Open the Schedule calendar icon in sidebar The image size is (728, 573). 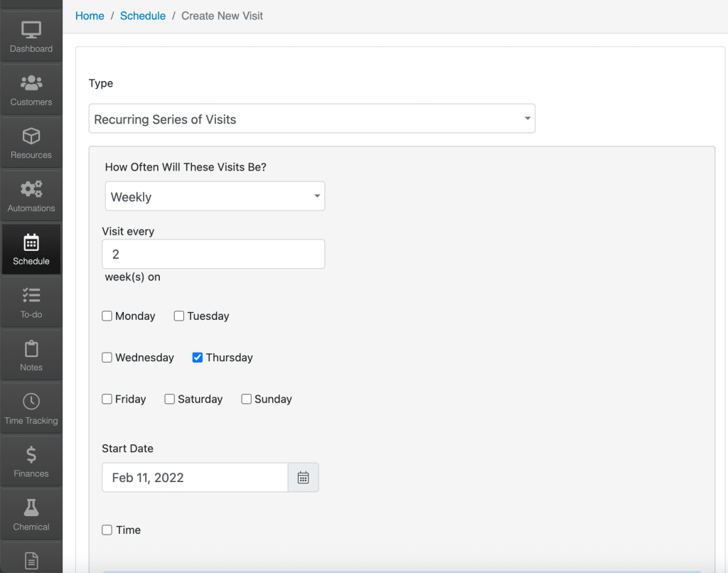tap(31, 242)
